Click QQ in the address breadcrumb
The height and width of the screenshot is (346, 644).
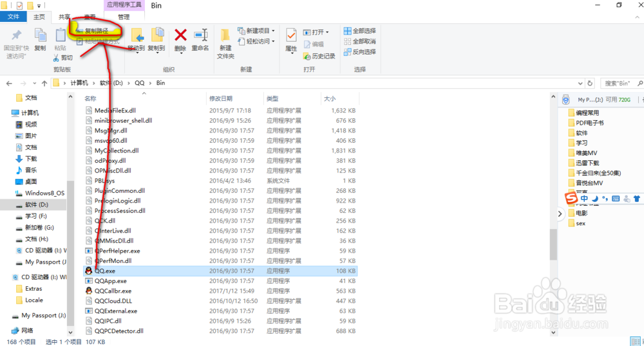click(x=140, y=83)
